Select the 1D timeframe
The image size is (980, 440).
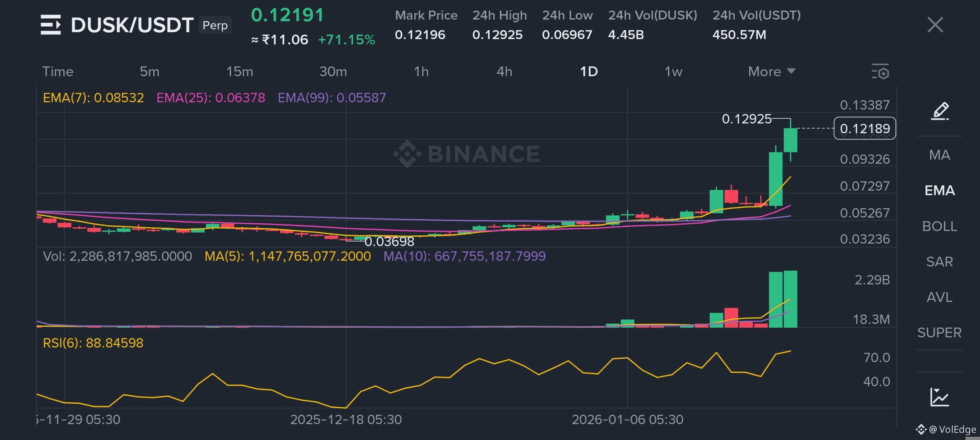pyautogui.click(x=589, y=72)
